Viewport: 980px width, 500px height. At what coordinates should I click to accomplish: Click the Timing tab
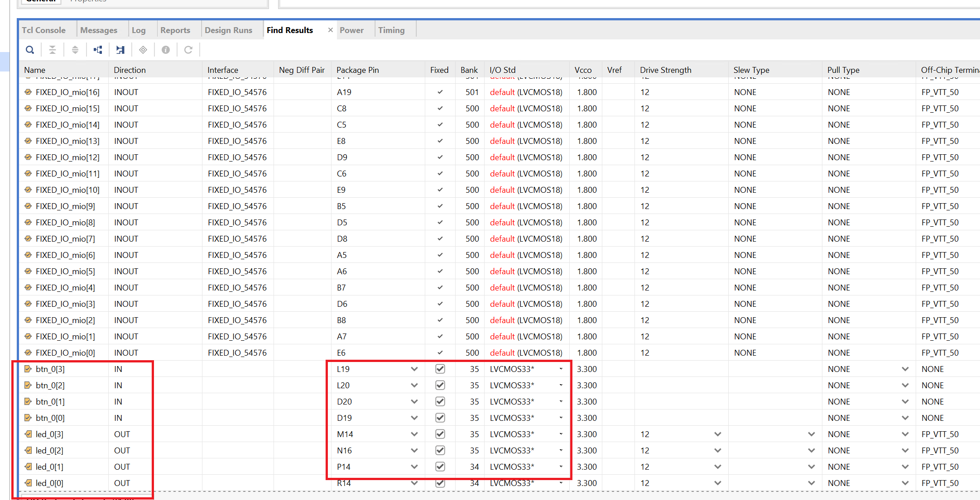pyautogui.click(x=391, y=30)
